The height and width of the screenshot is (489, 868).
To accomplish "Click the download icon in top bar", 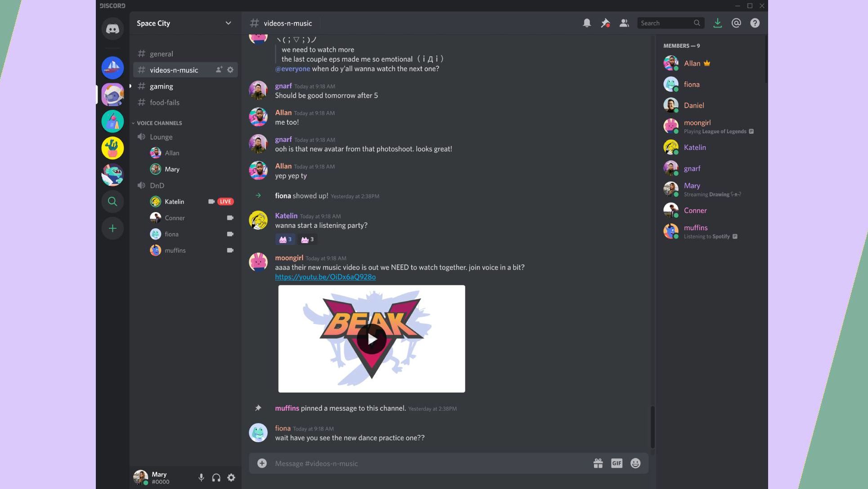I will point(717,23).
